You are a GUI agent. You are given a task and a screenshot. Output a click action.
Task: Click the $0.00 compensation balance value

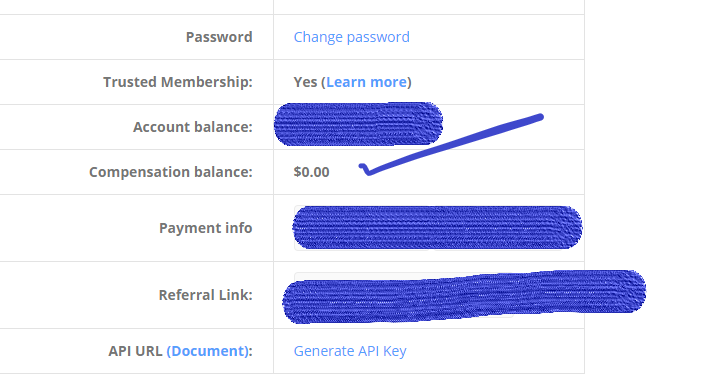pos(312,172)
